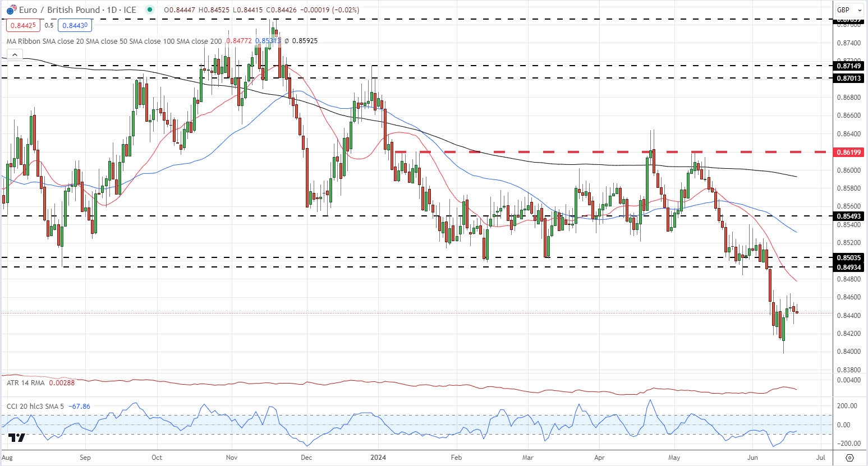
Task: Collapse the indicator legend with the arrow
Action: (x=15, y=54)
